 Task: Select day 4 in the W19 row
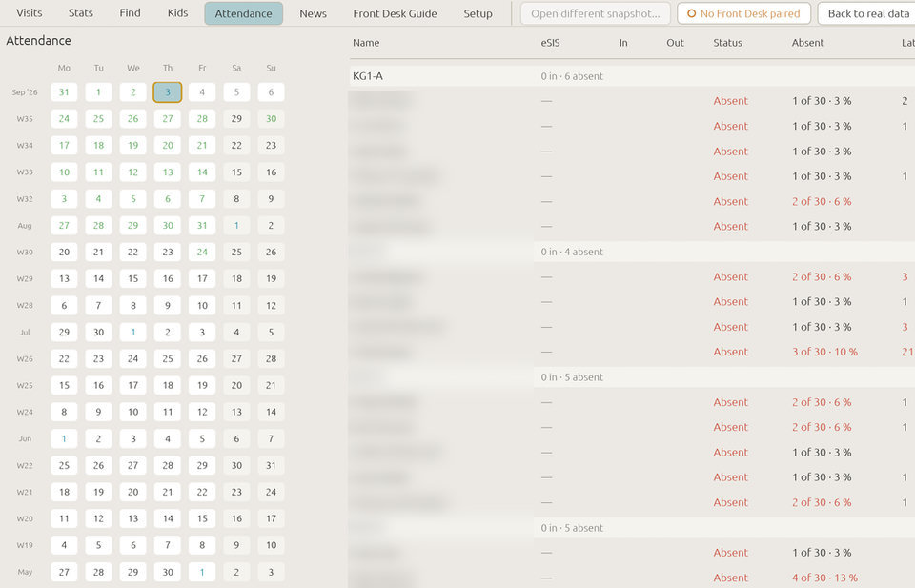click(x=64, y=545)
